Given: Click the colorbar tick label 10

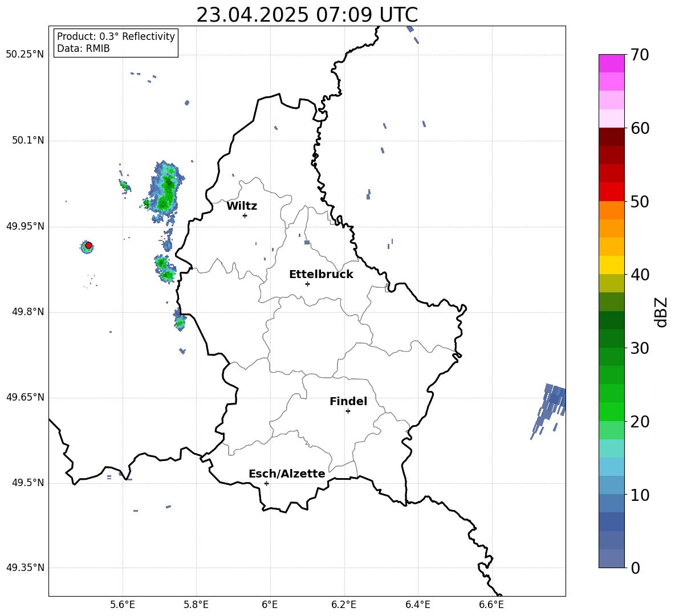Looking at the screenshot, I should [640, 495].
